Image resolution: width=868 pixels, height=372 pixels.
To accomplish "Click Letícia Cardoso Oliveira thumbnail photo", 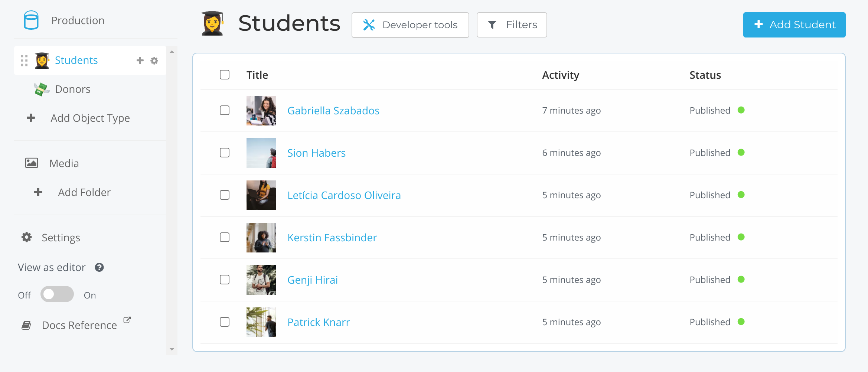I will click(x=261, y=195).
